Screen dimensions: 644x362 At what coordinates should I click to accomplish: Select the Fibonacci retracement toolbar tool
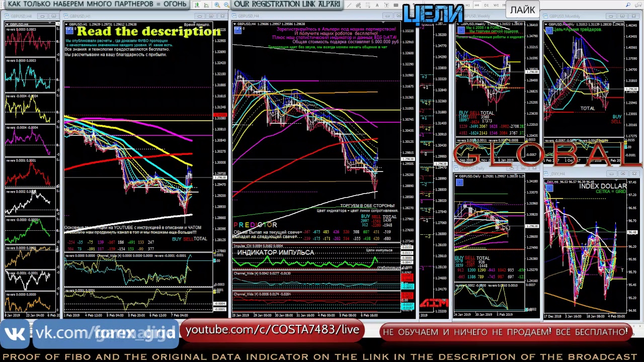(x=368, y=5)
